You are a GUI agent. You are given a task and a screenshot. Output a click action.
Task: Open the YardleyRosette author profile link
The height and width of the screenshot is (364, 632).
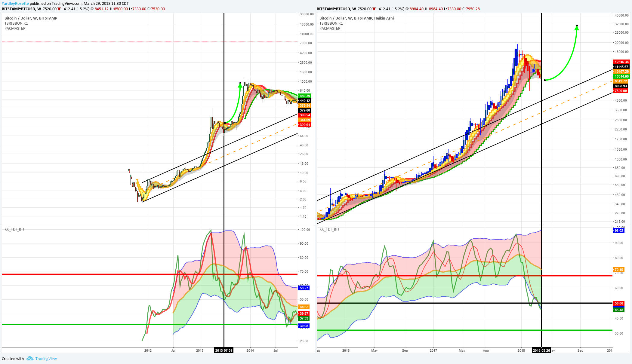(15, 4)
